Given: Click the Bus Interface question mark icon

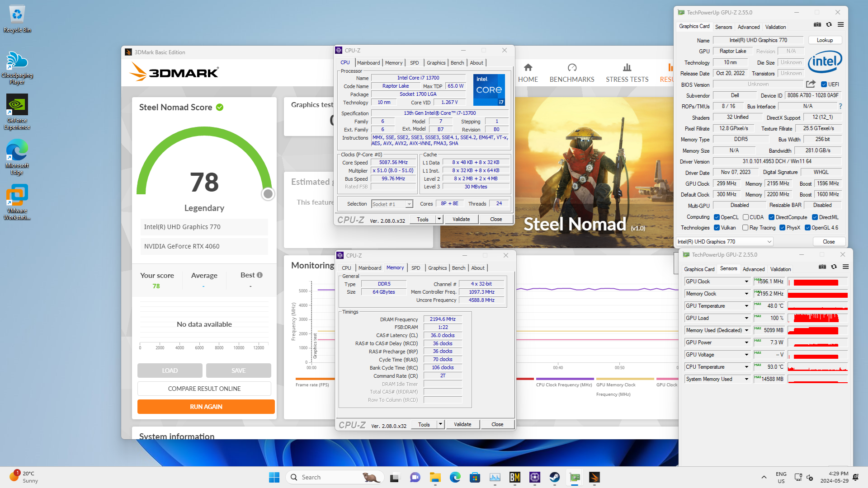Looking at the screenshot, I should click(x=840, y=106).
